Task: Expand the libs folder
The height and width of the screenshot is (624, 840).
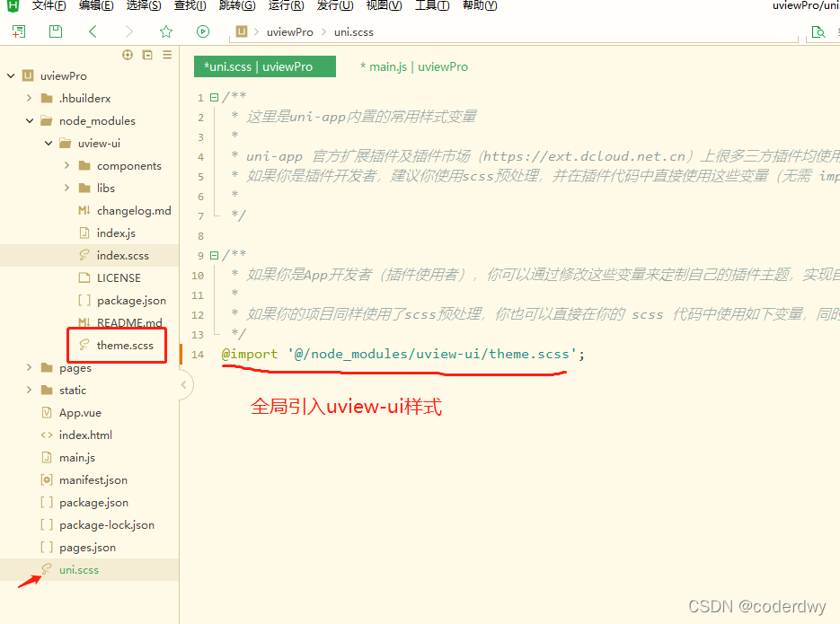Action: pyautogui.click(x=67, y=188)
